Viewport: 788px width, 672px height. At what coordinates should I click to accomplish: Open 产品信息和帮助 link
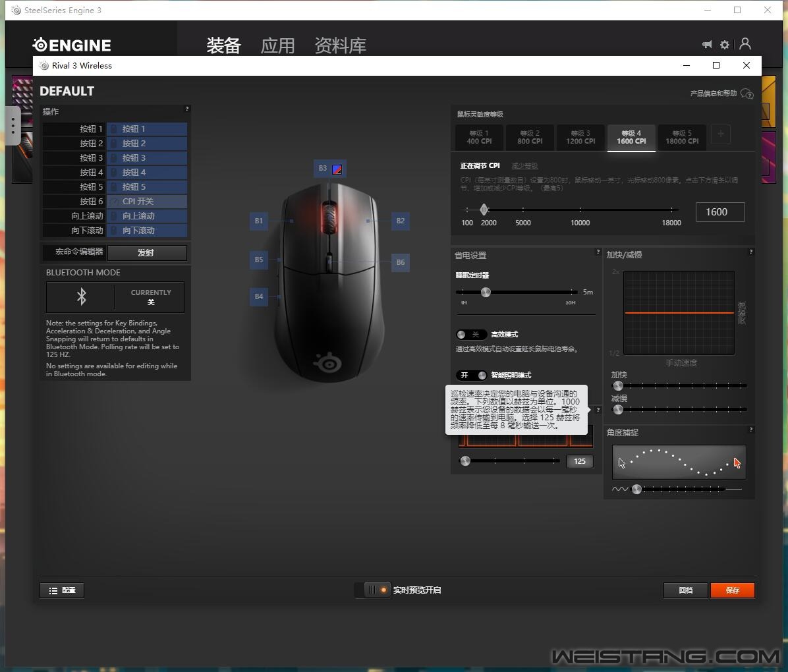coord(714,94)
